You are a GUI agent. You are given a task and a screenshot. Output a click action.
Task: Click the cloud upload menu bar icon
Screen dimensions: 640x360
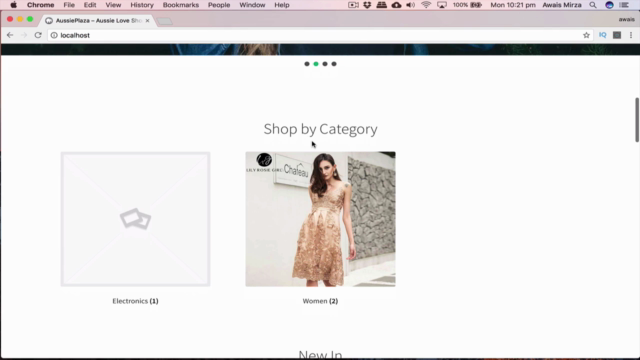396,5
